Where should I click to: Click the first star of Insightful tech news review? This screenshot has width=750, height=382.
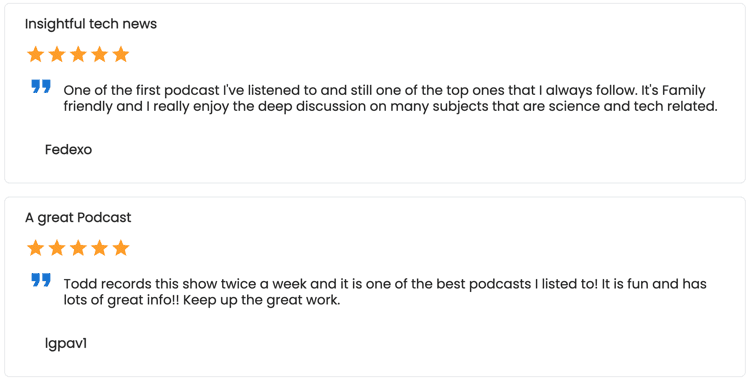click(x=35, y=55)
